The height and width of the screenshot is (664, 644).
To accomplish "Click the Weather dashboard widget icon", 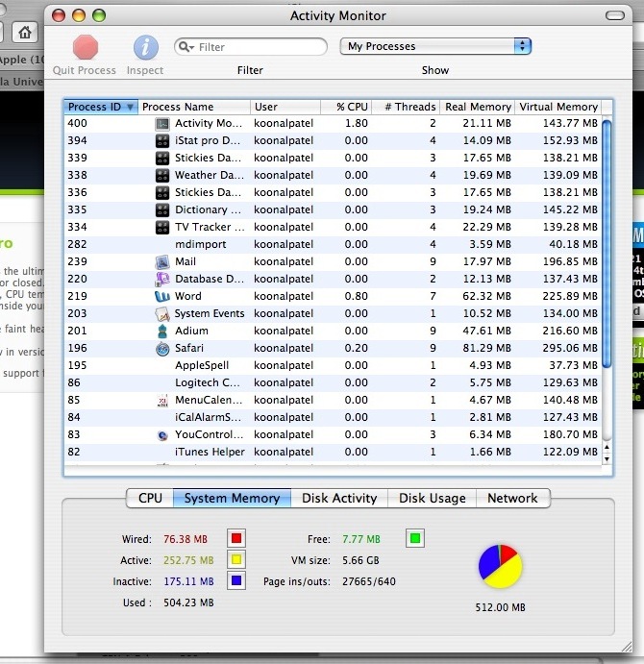I will click(162, 175).
